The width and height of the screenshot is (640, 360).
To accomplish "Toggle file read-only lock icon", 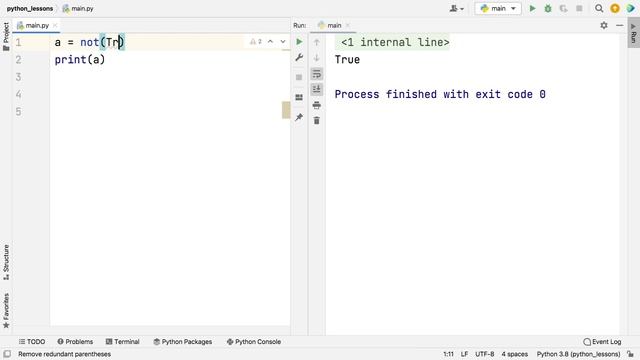I will point(630,354).
